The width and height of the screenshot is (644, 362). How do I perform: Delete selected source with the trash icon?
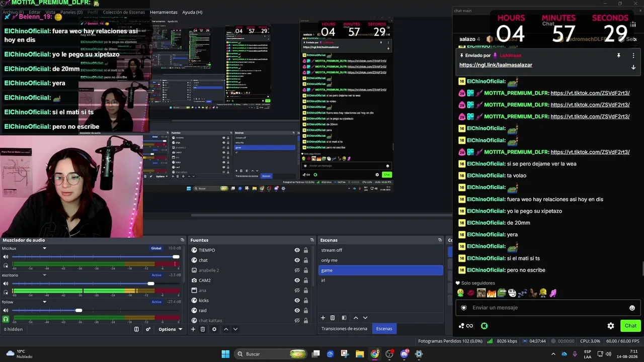click(203, 329)
